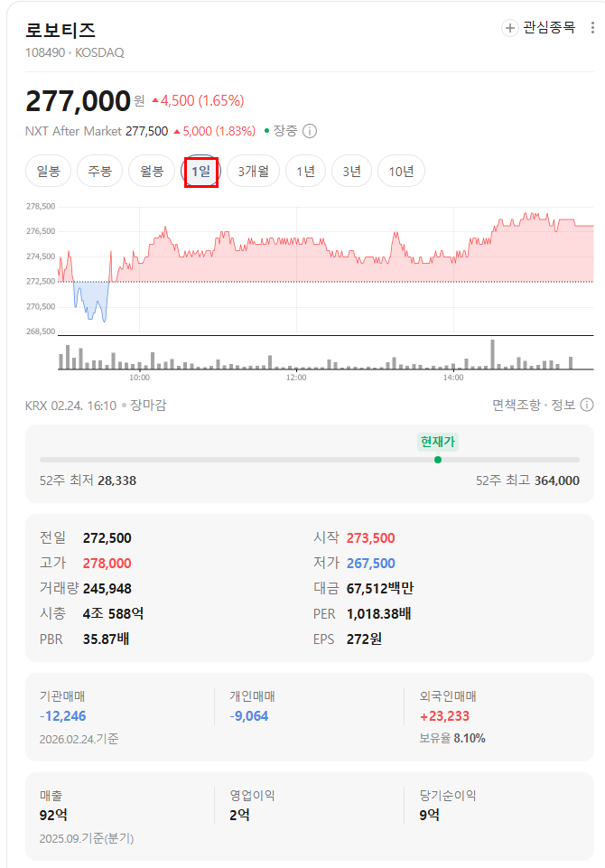Click the KRX 02.24. 16:10 timestamp
Image resolution: width=605 pixels, height=868 pixels.
(x=70, y=406)
